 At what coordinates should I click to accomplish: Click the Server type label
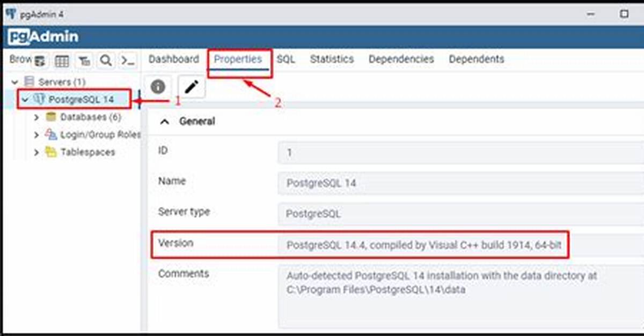pyautogui.click(x=184, y=212)
